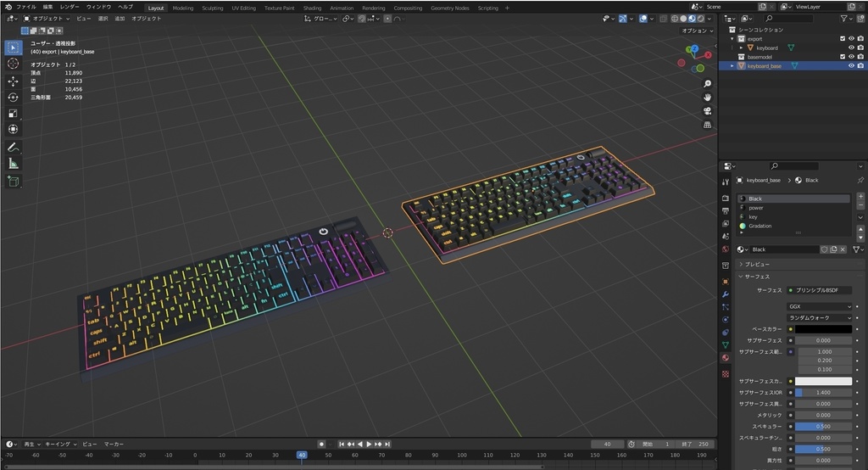Screen dimensions: 868x470
Task: Open the Modifiers wrench tab
Action: tap(726, 294)
